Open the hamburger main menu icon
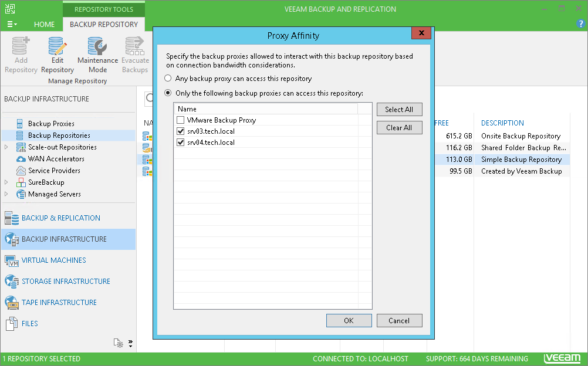The width and height of the screenshot is (588, 366). (x=12, y=25)
